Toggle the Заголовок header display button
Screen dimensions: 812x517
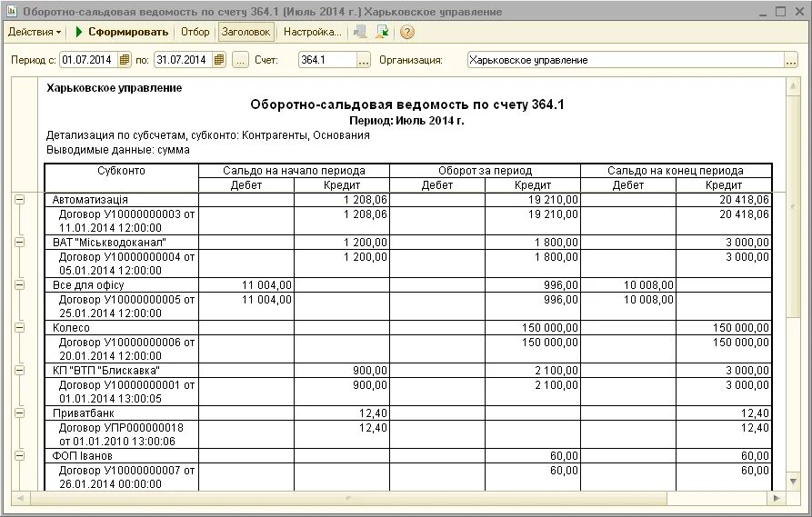[246, 32]
